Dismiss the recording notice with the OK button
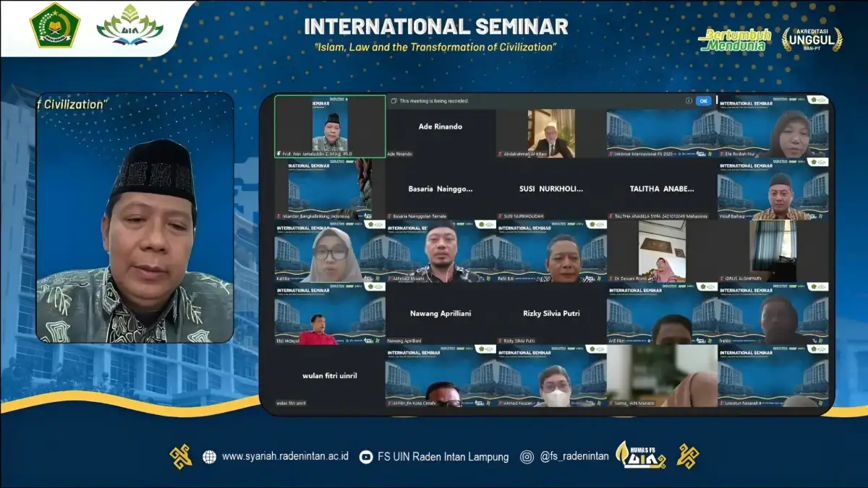Image resolution: width=868 pixels, height=488 pixels. click(703, 101)
